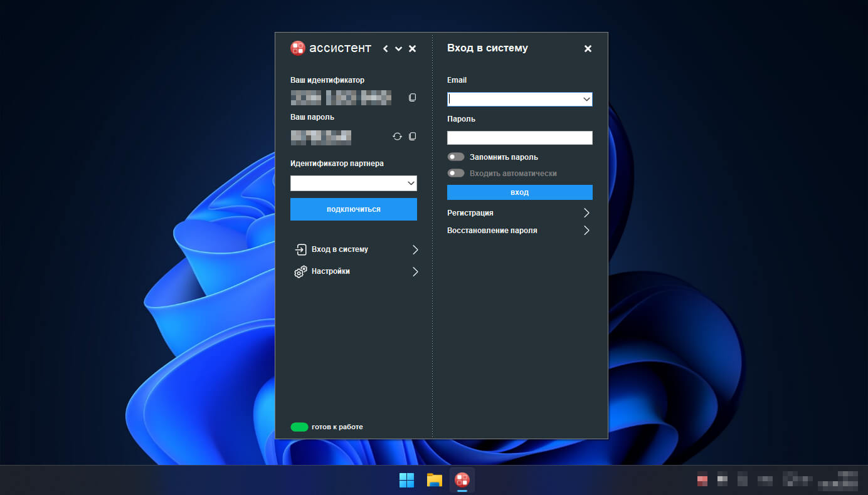The image size is (868, 495).
Task: Open Windows Start menu
Action: click(406, 480)
